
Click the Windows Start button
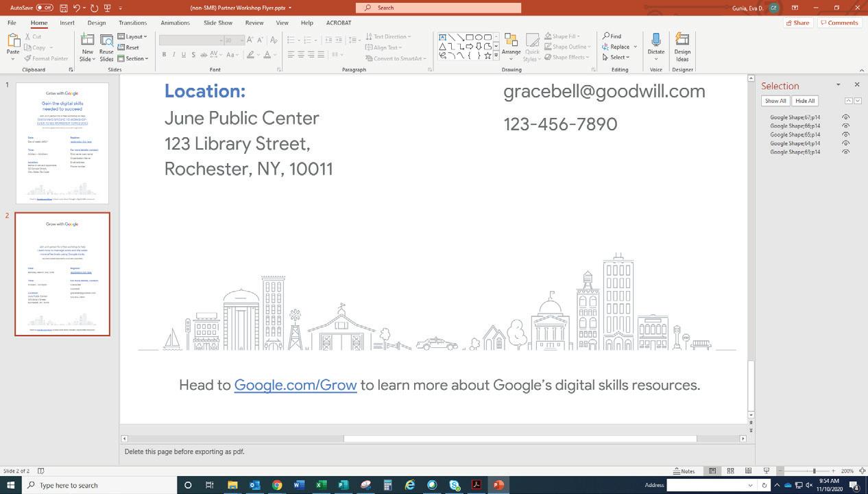click(10, 485)
